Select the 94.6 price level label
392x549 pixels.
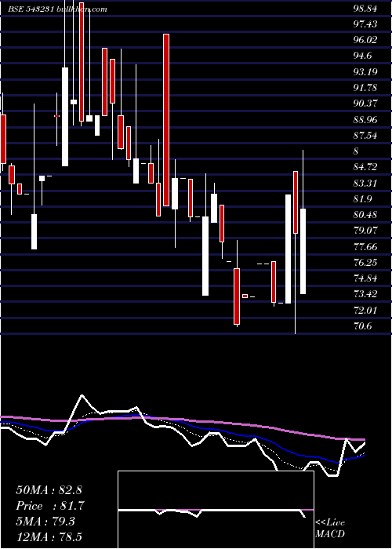[x=362, y=56]
